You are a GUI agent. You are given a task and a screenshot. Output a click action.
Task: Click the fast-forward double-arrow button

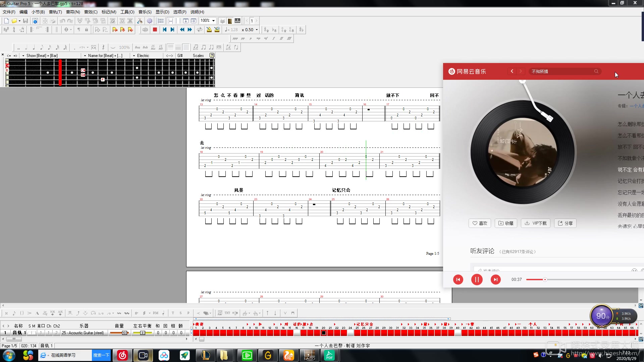(x=190, y=29)
